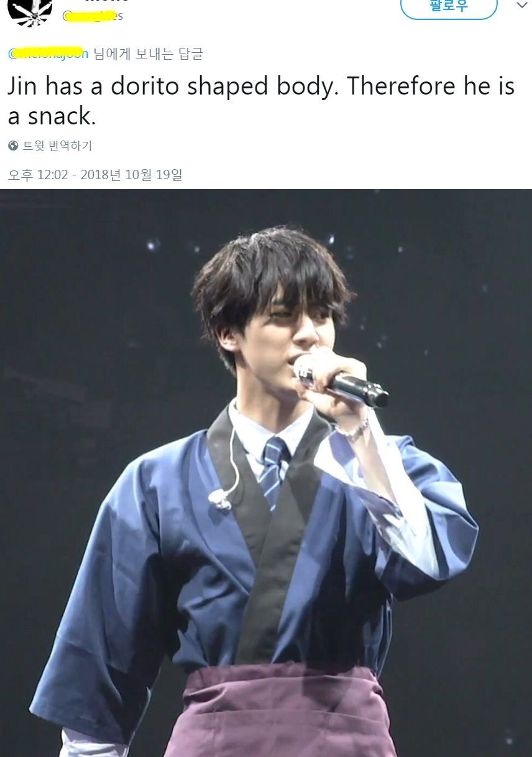
Task: Click the 2018년 10월 19일 date text
Action: tap(131, 175)
